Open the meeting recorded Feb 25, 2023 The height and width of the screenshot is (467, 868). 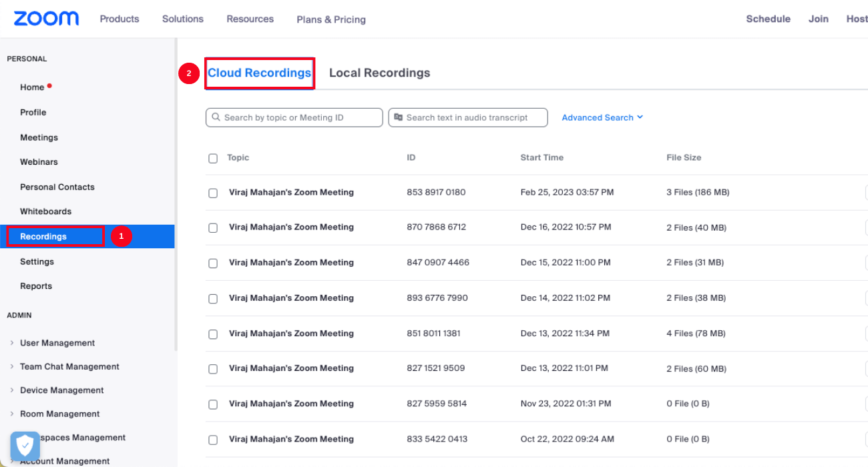291,192
